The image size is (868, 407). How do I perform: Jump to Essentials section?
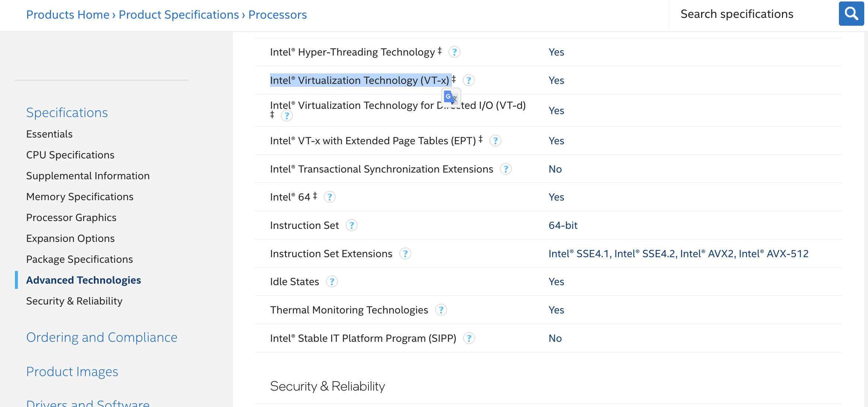click(49, 134)
